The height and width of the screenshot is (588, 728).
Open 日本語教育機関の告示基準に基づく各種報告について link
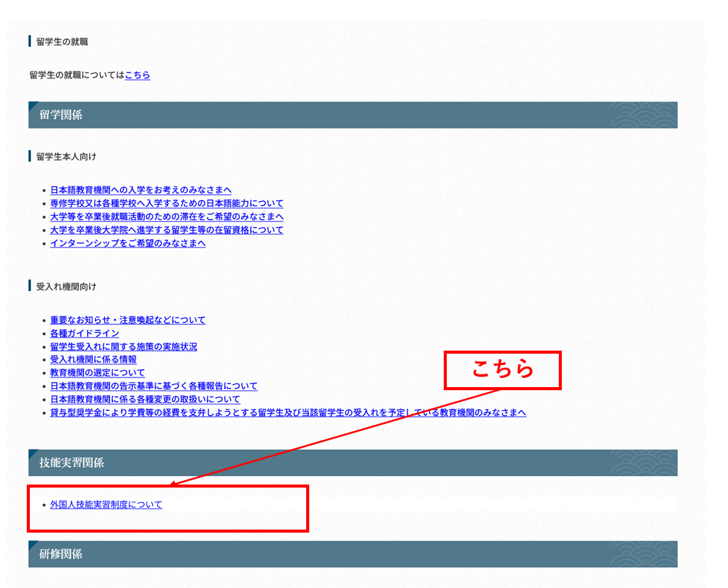[153, 387]
